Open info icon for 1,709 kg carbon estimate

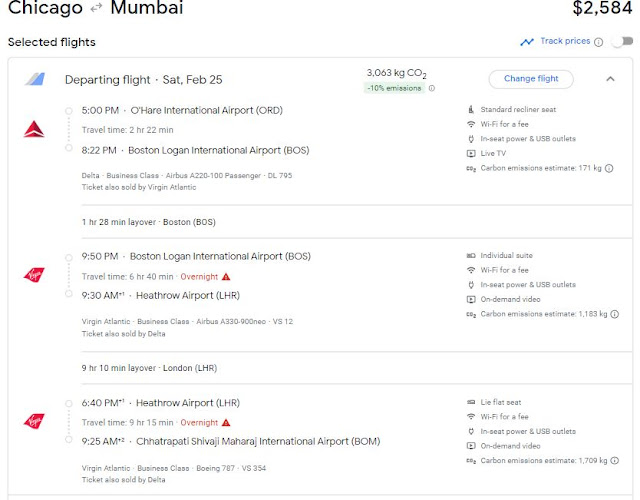pos(615,460)
